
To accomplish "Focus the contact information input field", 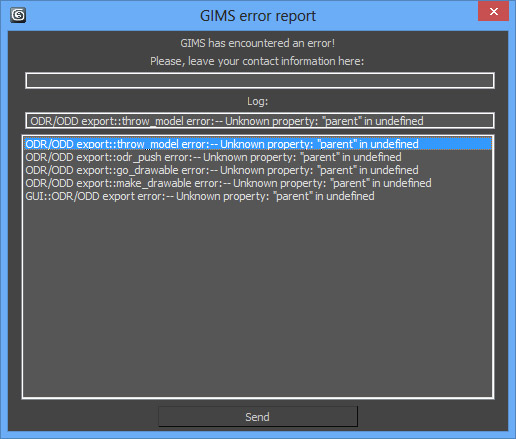I will click(260, 80).
